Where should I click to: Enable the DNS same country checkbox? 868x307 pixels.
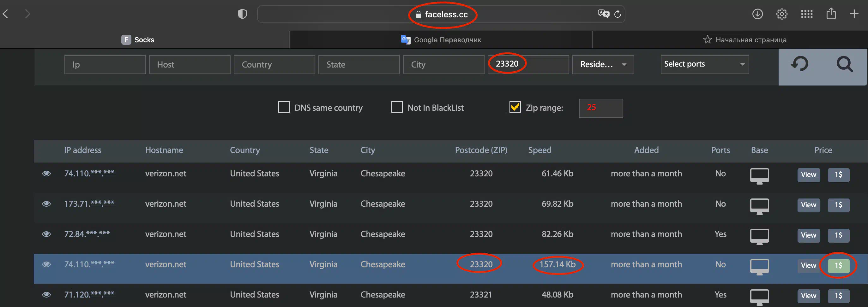pyautogui.click(x=284, y=107)
